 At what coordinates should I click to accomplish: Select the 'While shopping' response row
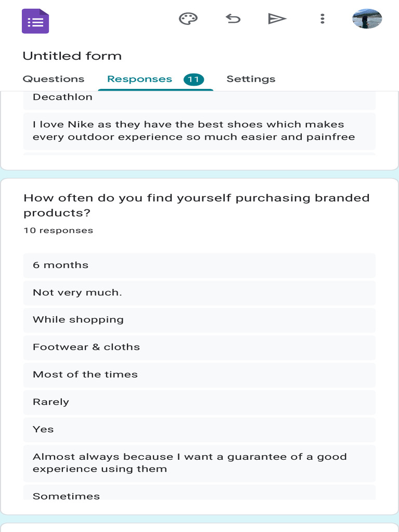click(x=199, y=320)
